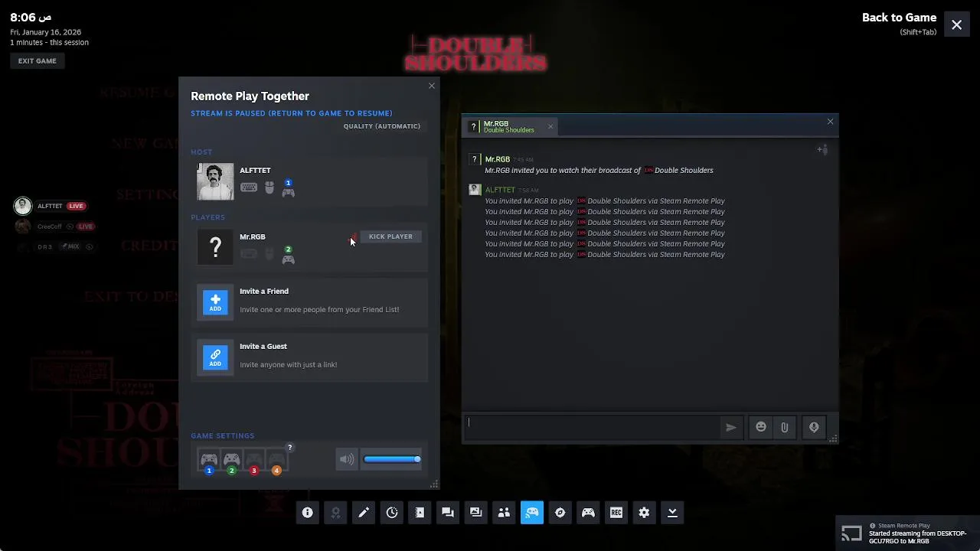Select controller slot 3 in Game Settings
This screenshot has height=551, width=980.
[x=254, y=461]
